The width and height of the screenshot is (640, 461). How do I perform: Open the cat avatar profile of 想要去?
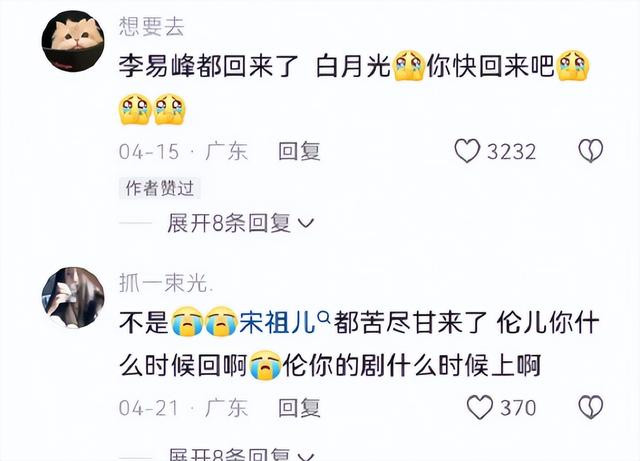tap(73, 41)
